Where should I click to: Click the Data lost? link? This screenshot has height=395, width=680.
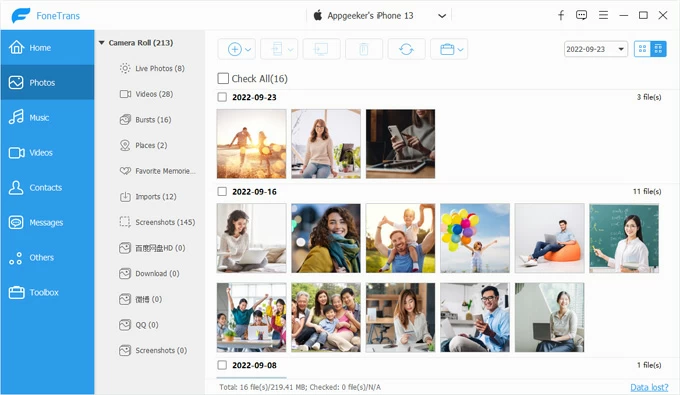649,387
